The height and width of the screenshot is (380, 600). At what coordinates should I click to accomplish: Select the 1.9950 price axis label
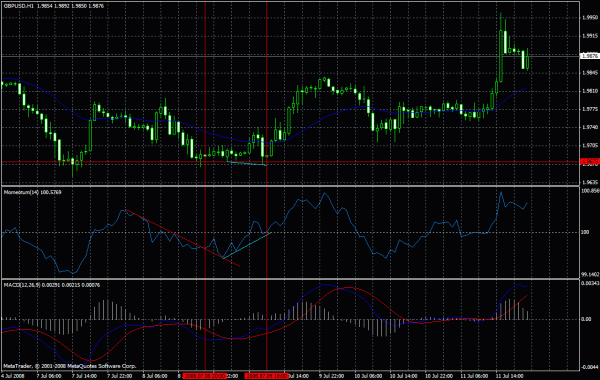coord(590,18)
